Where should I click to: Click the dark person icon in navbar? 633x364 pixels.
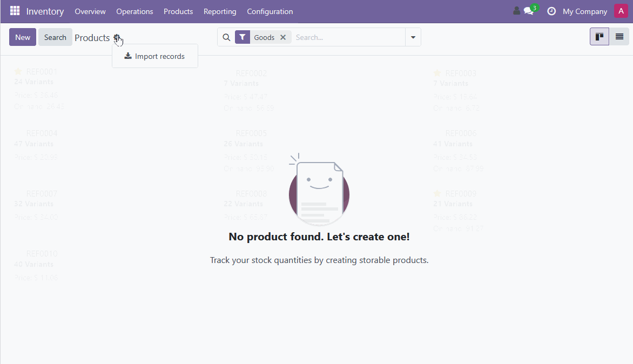[x=516, y=11]
